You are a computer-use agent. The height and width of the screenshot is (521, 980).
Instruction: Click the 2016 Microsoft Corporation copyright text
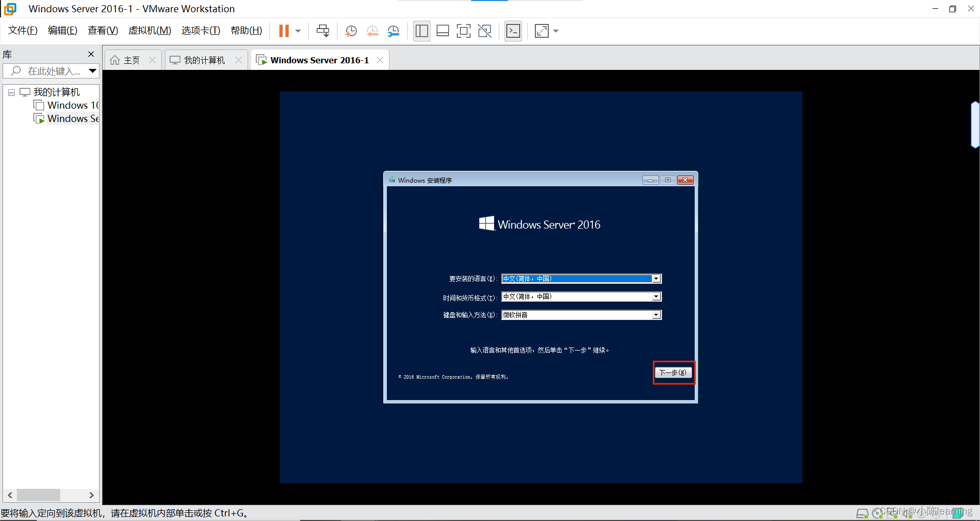pyautogui.click(x=453, y=377)
